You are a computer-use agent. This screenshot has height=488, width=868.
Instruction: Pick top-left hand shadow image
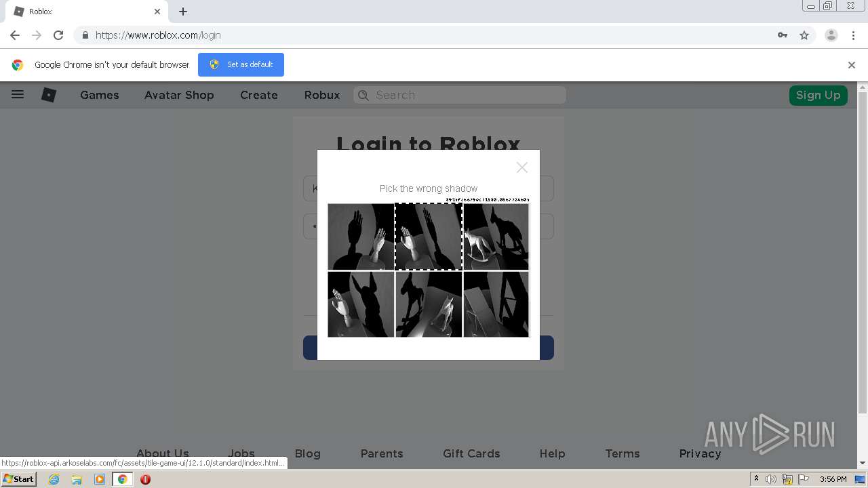[x=361, y=237]
